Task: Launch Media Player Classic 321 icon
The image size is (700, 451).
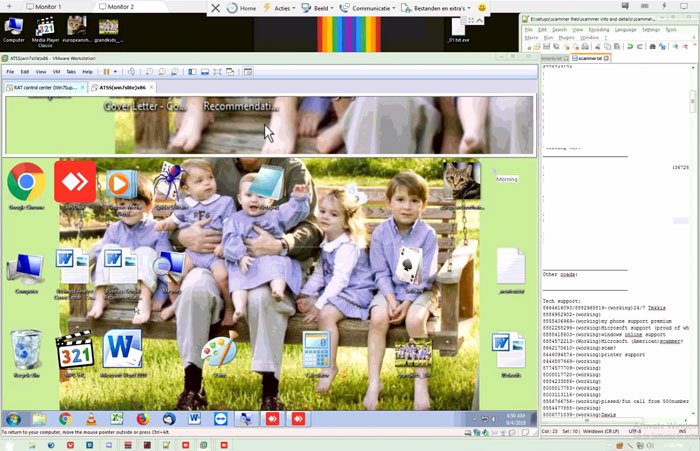Action: [75, 350]
